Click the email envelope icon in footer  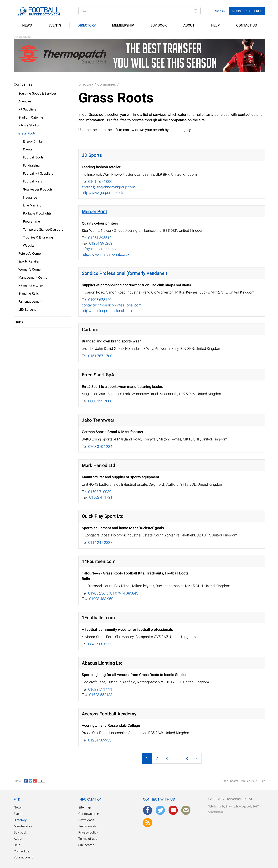point(186,810)
